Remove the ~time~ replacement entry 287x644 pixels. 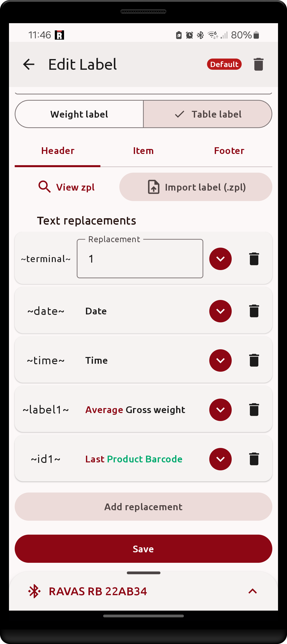pyautogui.click(x=254, y=360)
